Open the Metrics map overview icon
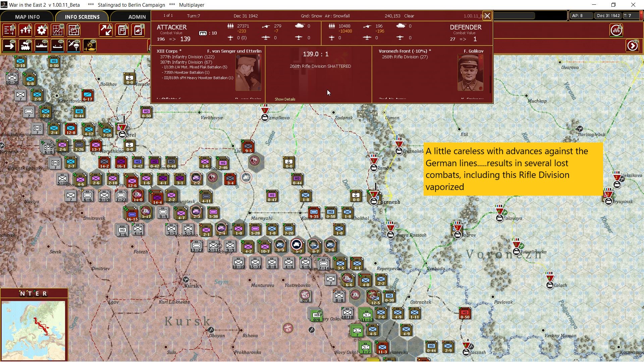This screenshot has width=644, height=362. pyautogui.click(x=57, y=30)
